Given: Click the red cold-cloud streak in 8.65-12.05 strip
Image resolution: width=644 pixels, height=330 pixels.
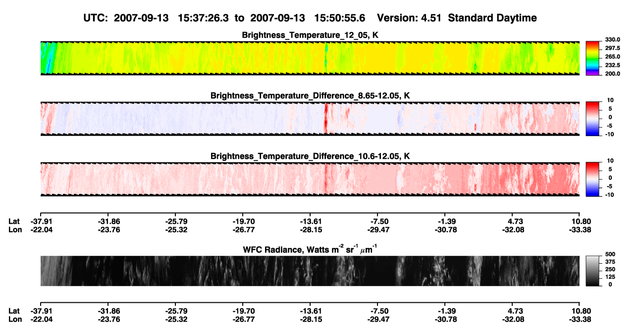Looking at the screenshot, I should click(x=325, y=118).
